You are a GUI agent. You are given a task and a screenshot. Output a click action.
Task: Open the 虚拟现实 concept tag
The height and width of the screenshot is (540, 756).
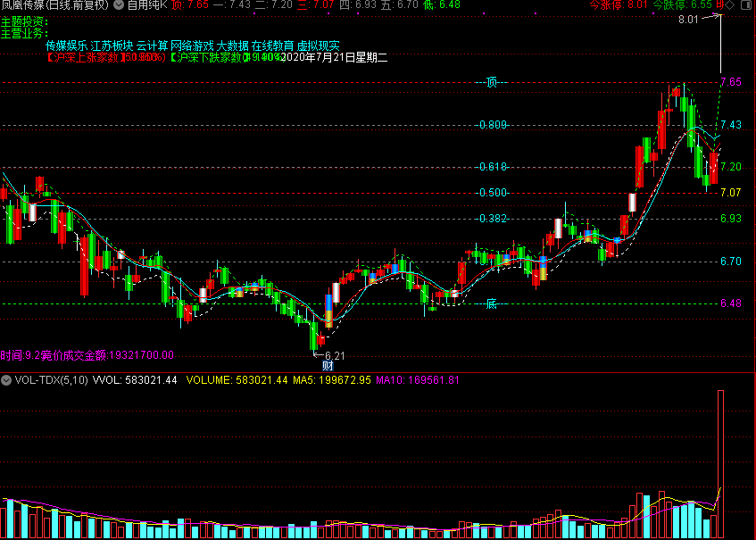[x=319, y=46]
